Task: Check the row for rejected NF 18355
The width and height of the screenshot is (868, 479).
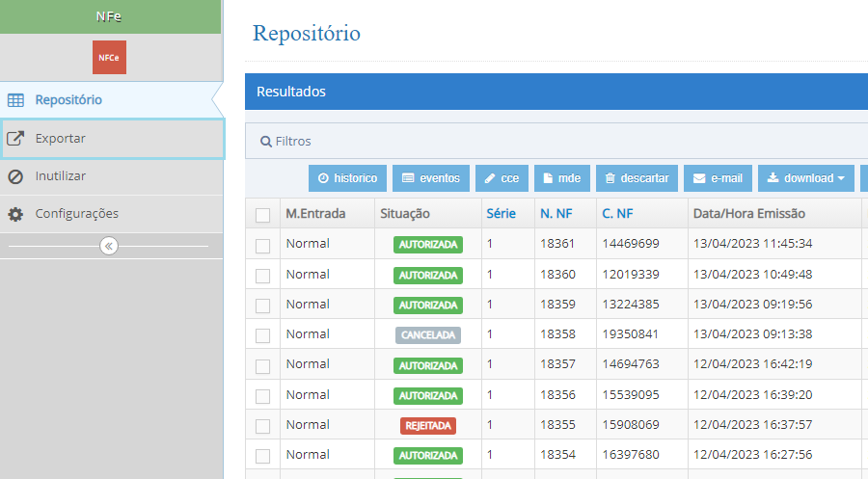Action: (x=263, y=426)
